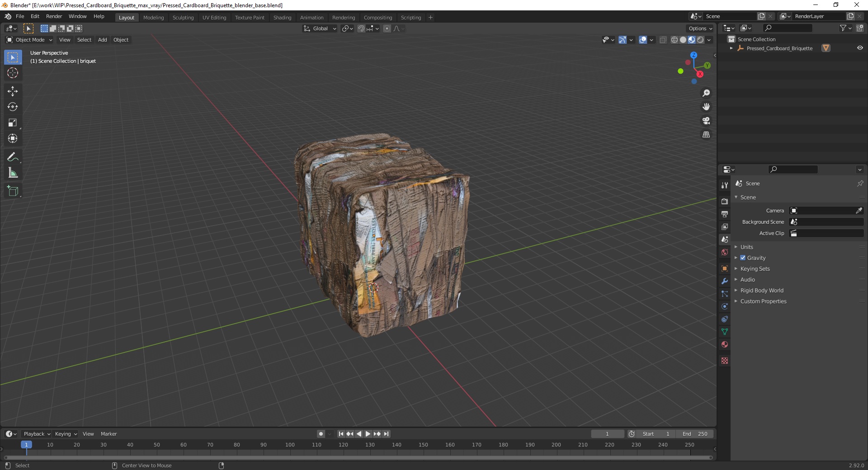The height and width of the screenshot is (470, 868).
Task: Toggle proportional editing icon
Action: click(387, 28)
